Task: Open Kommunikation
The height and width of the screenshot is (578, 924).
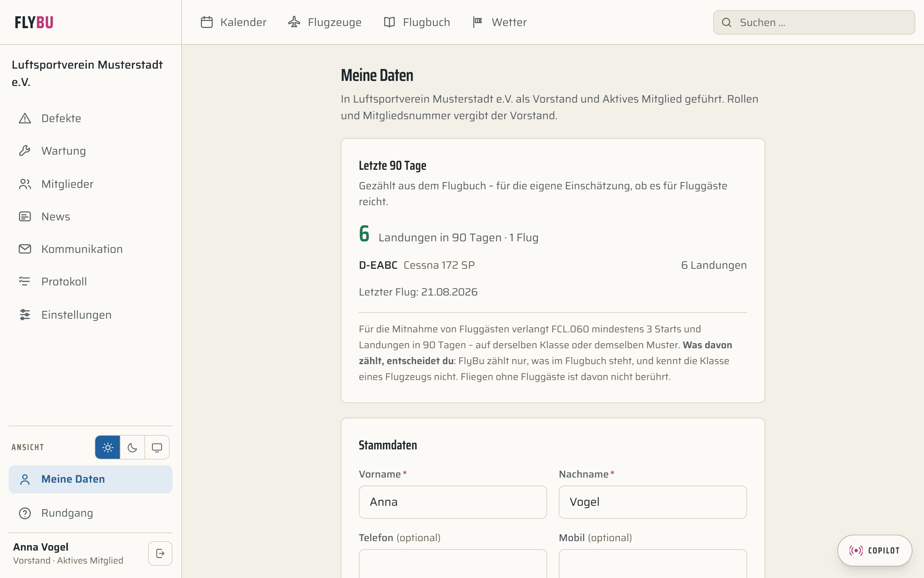Action: pyautogui.click(x=91, y=249)
